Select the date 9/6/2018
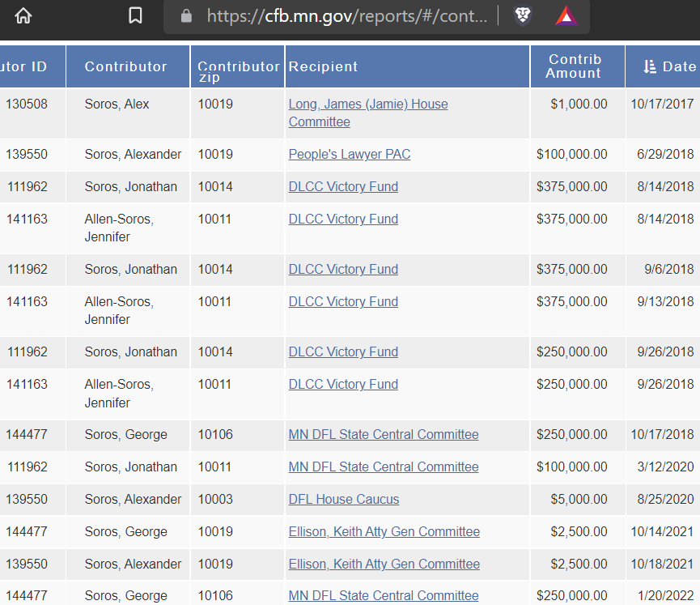700x605 pixels. click(x=668, y=269)
